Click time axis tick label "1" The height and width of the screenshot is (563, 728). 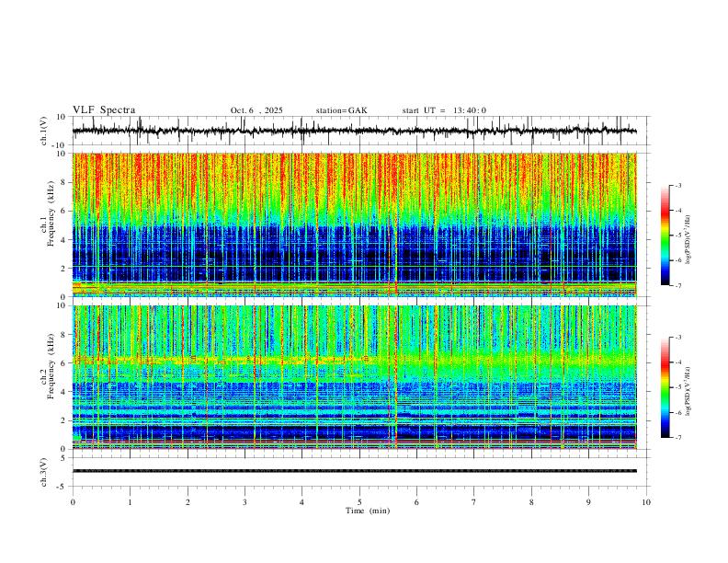130,502
